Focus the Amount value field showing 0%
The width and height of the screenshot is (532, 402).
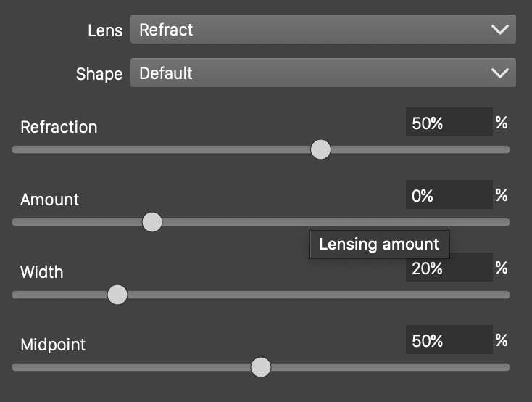(448, 195)
